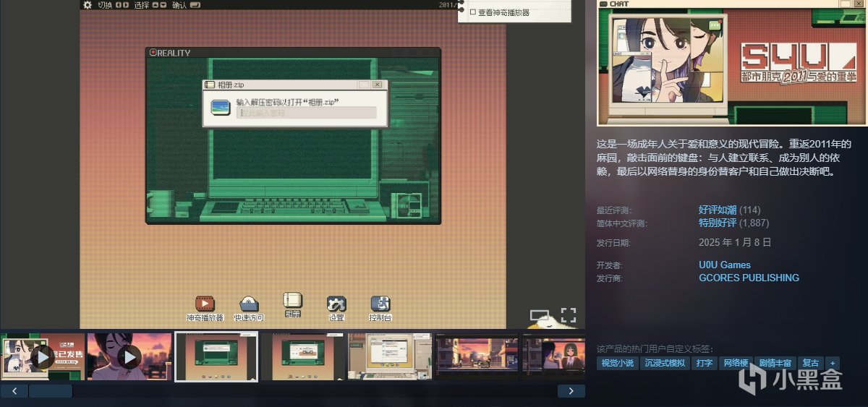This screenshot has height=407, width=868.
Task: Open the 相册 dock icon
Action: (x=292, y=301)
